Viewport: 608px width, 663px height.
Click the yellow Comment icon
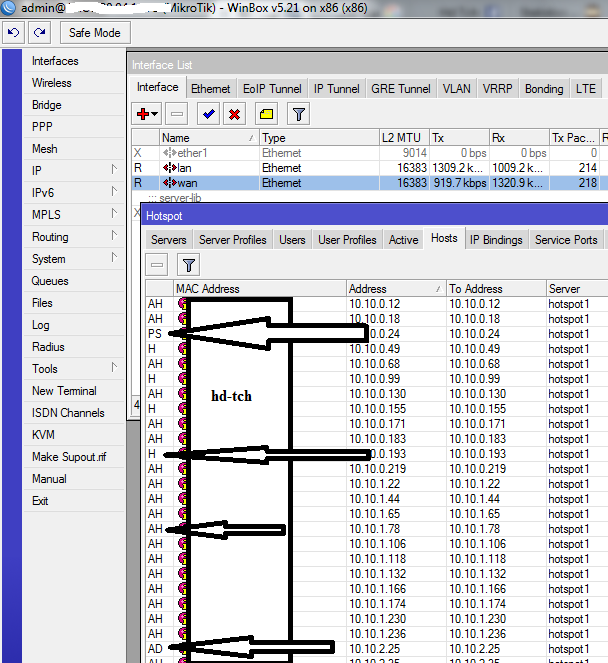[x=267, y=114]
